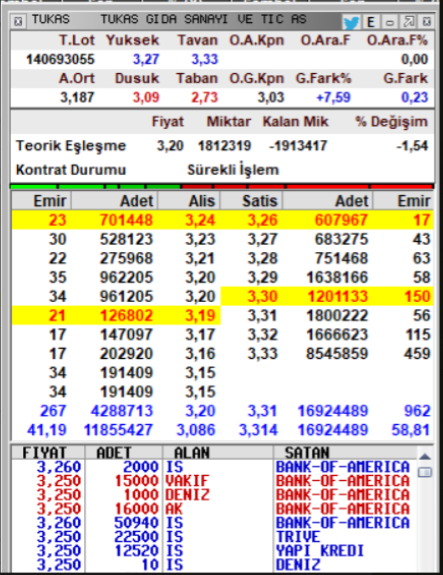Screen dimensions: 443x575
Task: Click the trades list scrollbar thumb
Action: tap(425, 472)
